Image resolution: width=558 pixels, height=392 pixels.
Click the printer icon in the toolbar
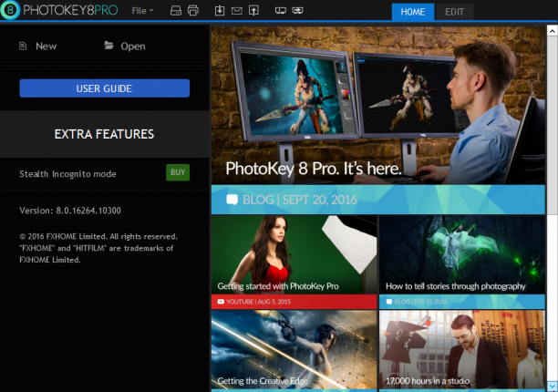pos(193,11)
